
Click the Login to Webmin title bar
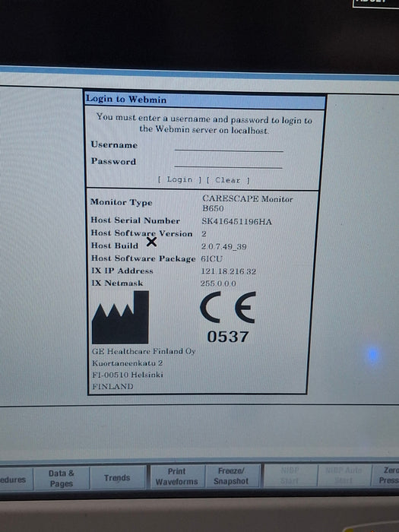pos(205,100)
